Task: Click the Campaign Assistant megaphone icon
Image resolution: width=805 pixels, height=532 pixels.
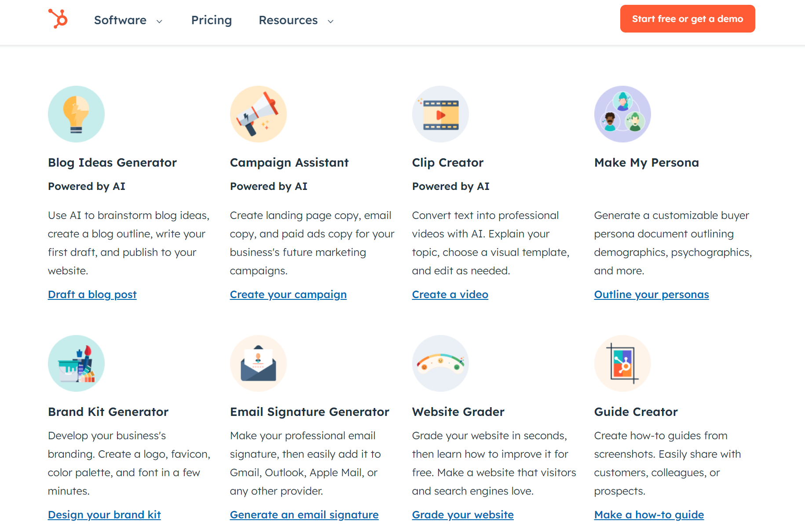Action: tap(258, 114)
